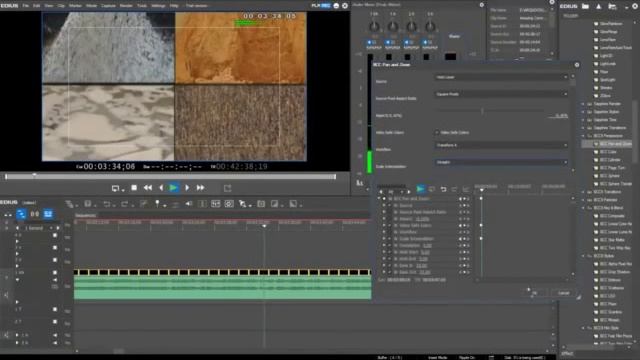Screen dimensions: 640x360
Task: Click the blue play icon in keyframe toolbar
Action: click(x=420, y=189)
